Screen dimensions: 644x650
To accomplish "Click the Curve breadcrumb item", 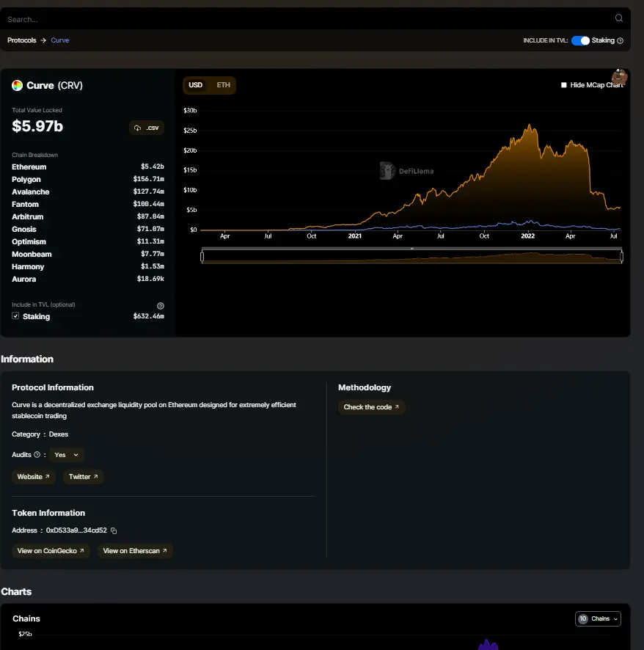I will click(60, 40).
